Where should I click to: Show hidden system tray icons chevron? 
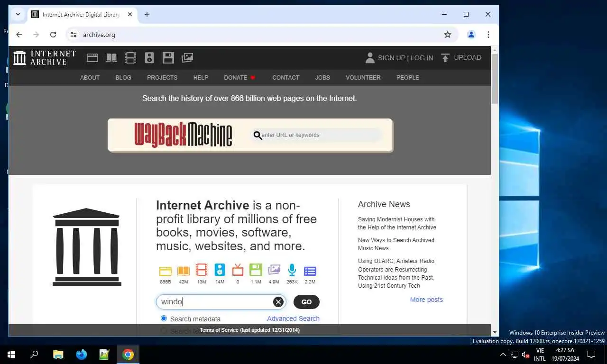point(503,355)
